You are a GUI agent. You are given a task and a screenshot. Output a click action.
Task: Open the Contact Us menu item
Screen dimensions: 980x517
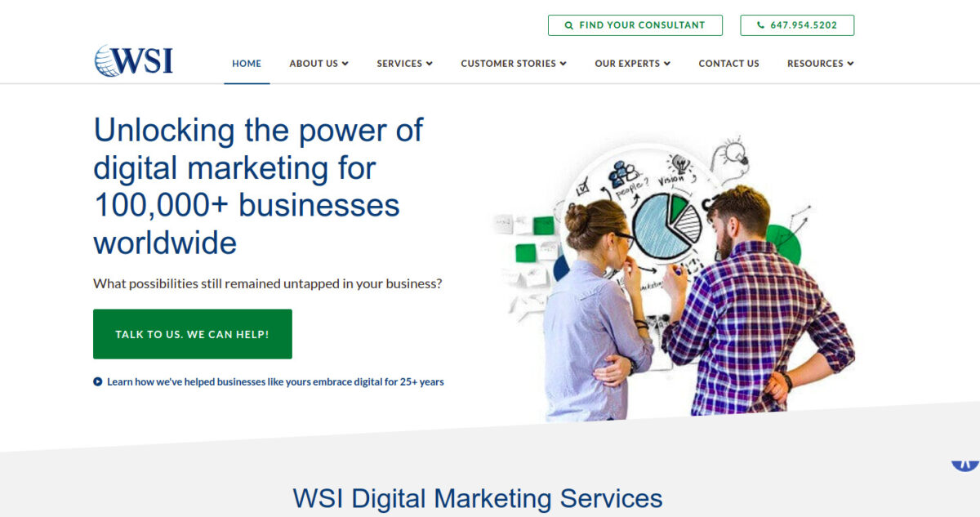point(728,64)
